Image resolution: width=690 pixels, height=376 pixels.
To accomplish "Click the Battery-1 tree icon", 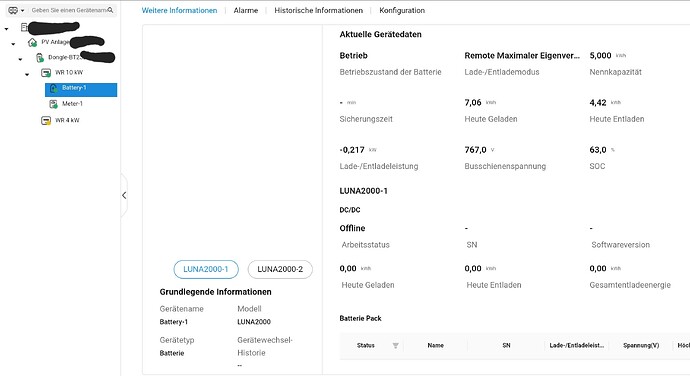I will click(x=54, y=88).
